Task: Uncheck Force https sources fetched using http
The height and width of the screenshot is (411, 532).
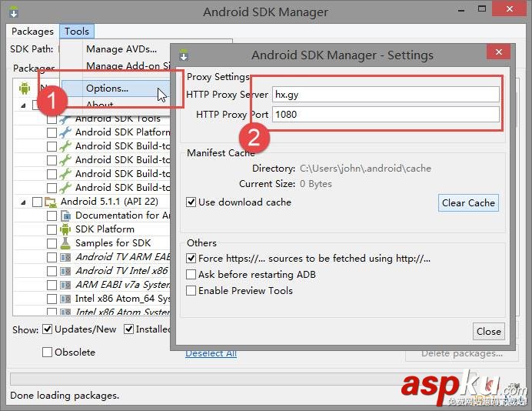Action: (x=191, y=259)
